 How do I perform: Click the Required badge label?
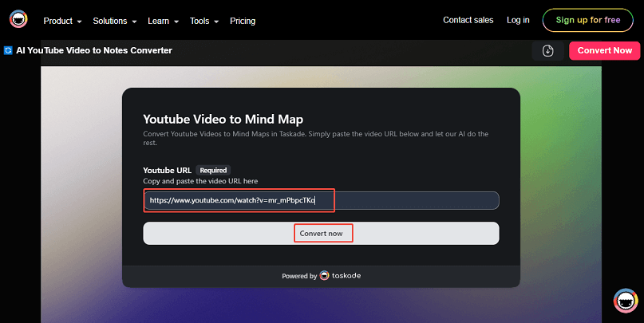[213, 171]
